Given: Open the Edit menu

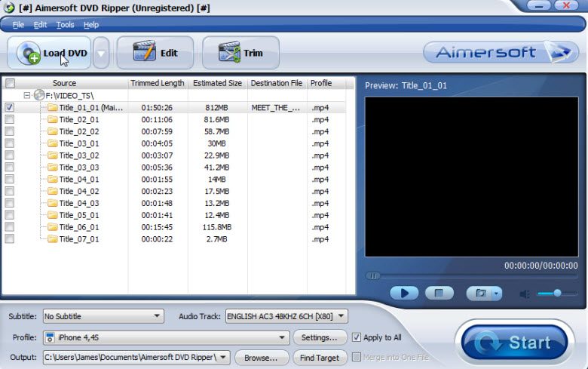Looking at the screenshot, I should point(40,25).
